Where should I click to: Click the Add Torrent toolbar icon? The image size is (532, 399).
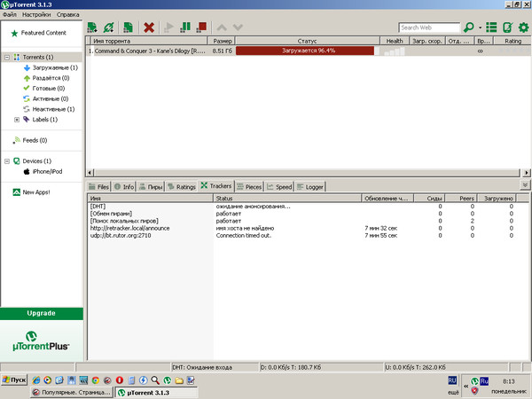(x=92, y=27)
